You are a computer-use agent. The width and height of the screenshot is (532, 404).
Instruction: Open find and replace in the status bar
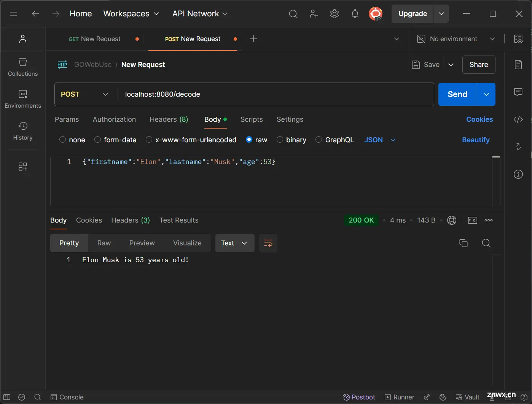pos(38,397)
